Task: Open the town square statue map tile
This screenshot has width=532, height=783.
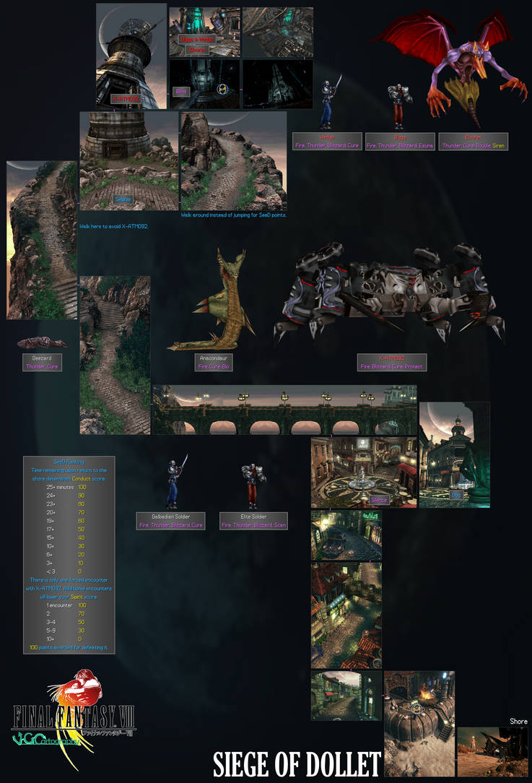Action: point(455,455)
